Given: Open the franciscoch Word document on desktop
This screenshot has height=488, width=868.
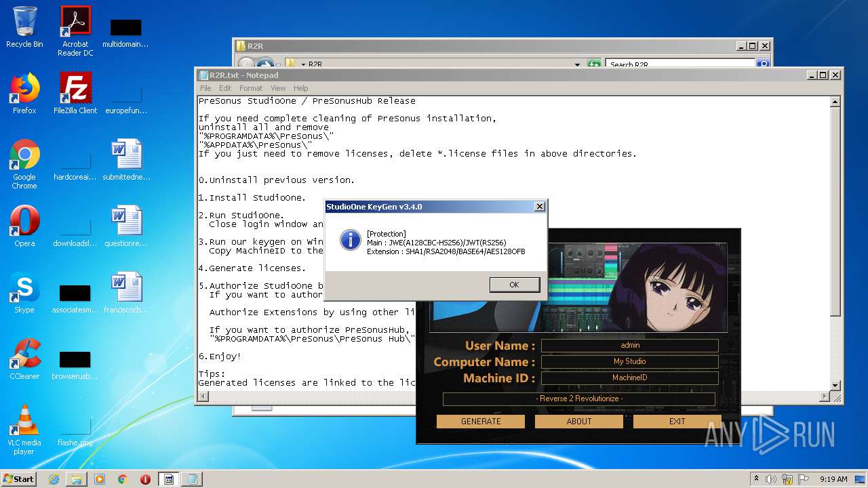Looking at the screenshot, I should pos(126,293).
